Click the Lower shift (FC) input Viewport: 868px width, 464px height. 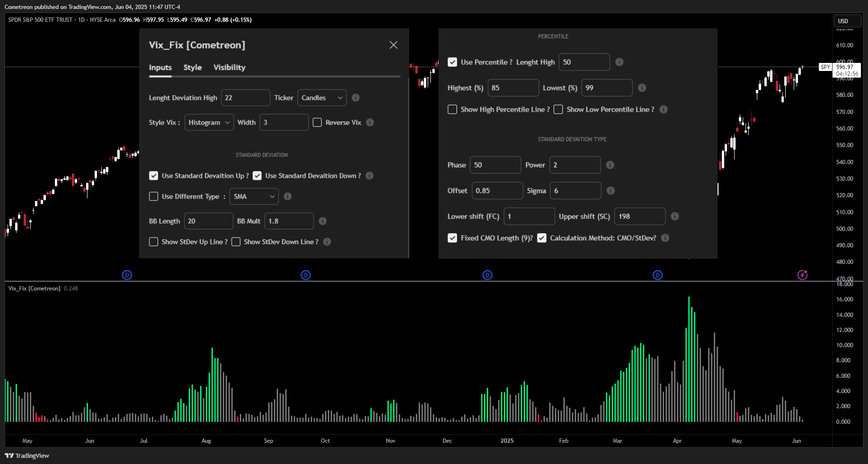pyautogui.click(x=529, y=216)
